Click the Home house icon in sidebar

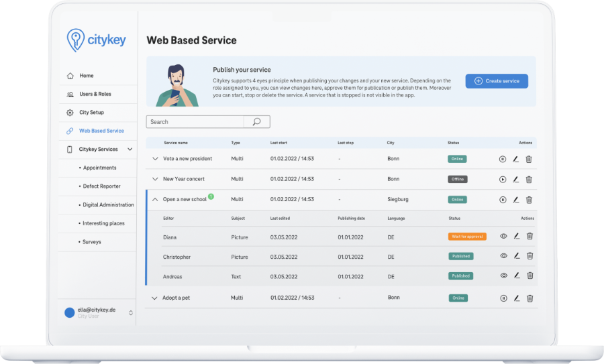[70, 76]
